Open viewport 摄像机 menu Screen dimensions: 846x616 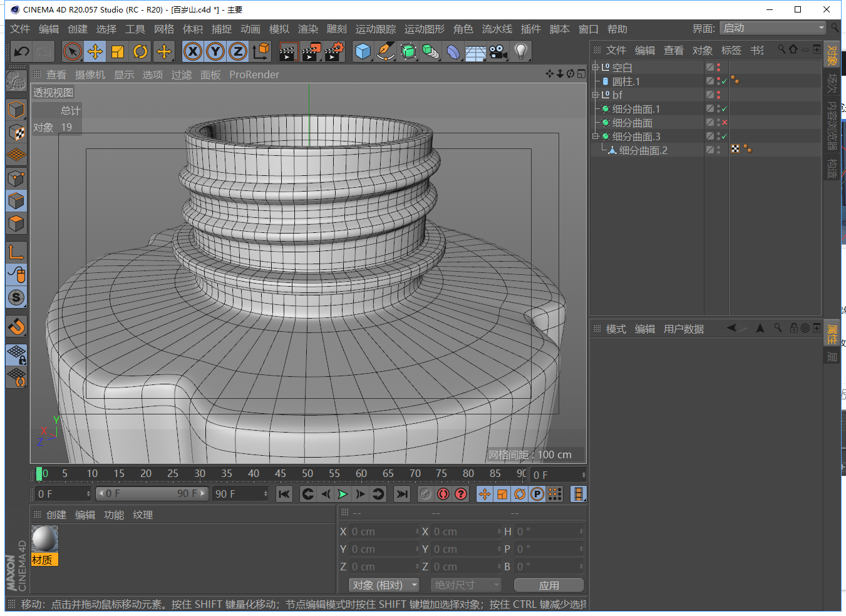coord(90,74)
